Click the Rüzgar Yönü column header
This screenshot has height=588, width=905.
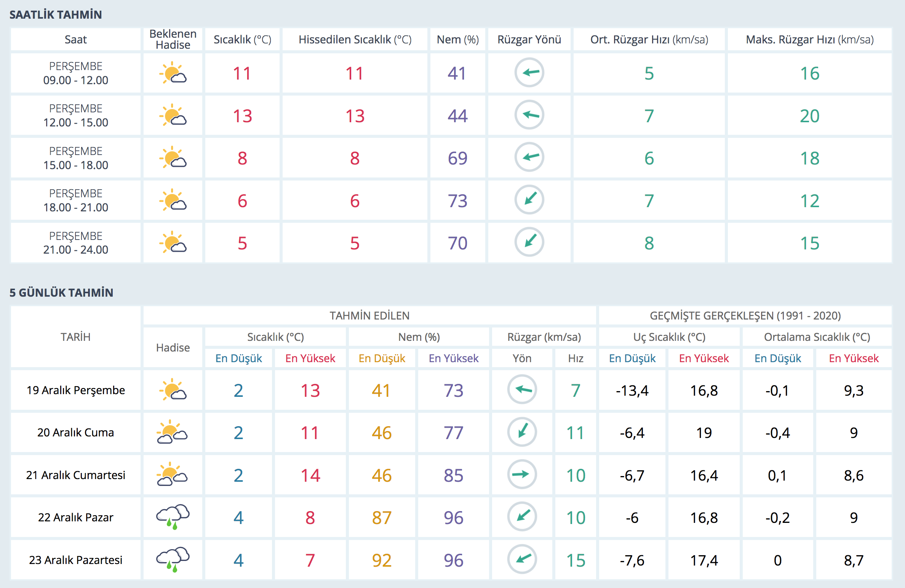529,39
